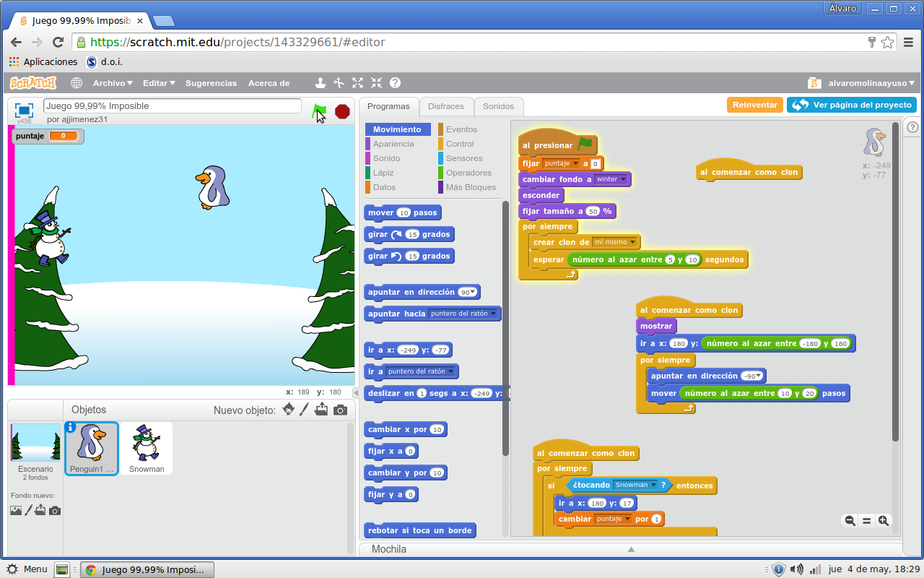Click the Reinventar button

click(x=754, y=104)
